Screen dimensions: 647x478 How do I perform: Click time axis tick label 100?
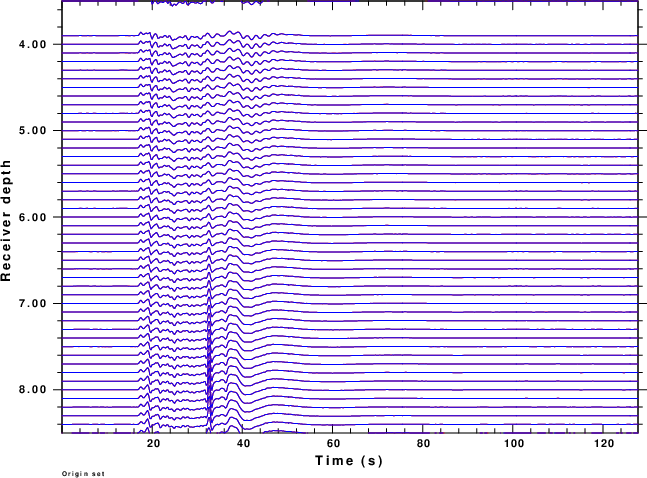pyautogui.click(x=514, y=444)
